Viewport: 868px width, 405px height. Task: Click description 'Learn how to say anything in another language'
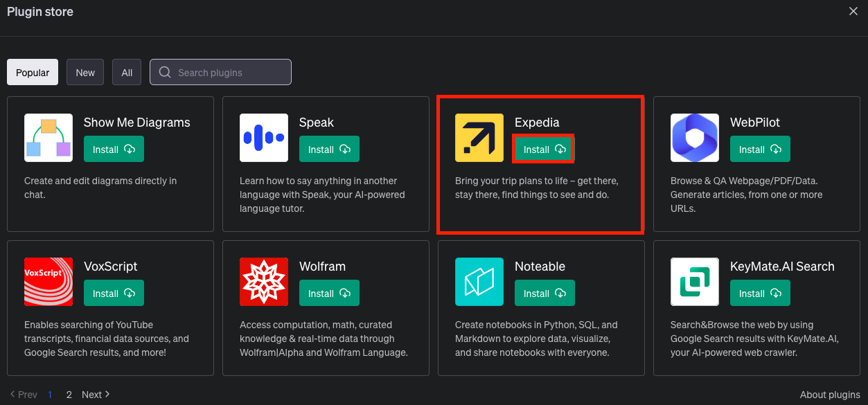tap(322, 195)
